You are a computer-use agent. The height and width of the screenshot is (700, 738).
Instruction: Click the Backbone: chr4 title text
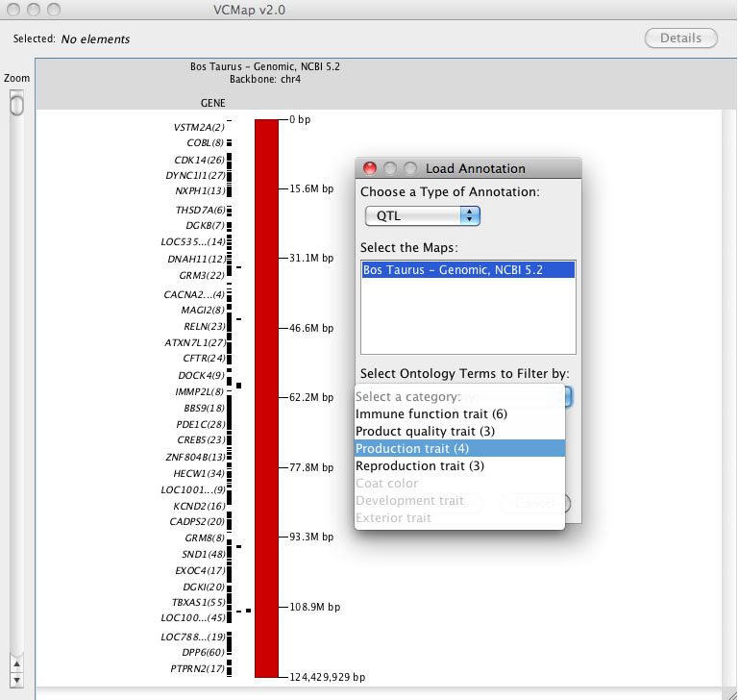click(x=265, y=79)
